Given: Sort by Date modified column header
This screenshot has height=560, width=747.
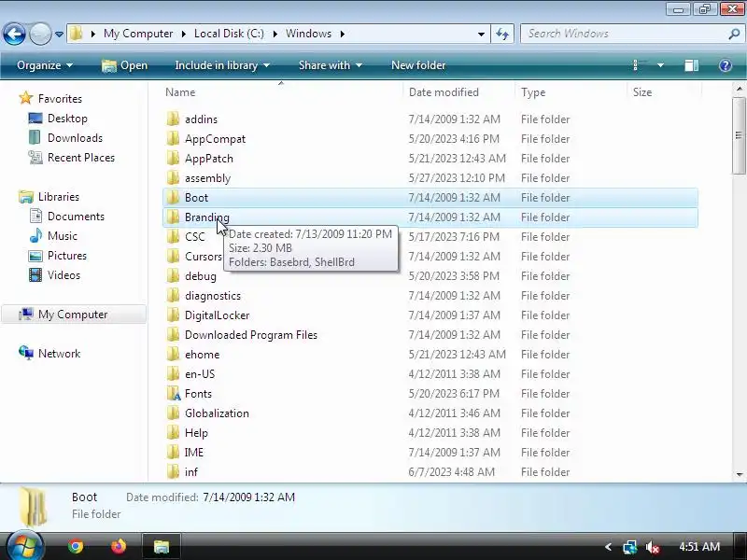Looking at the screenshot, I should pos(444,92).
